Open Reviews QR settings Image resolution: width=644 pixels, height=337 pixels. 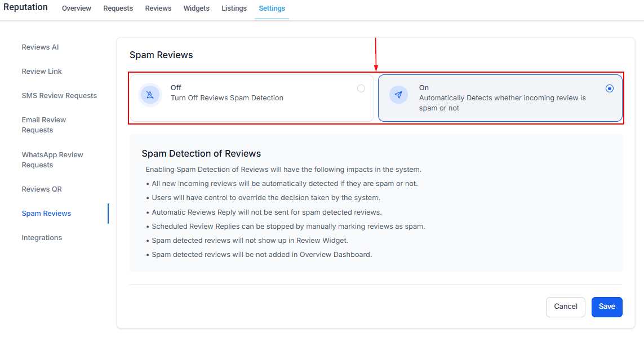click(x=42, y=189)
